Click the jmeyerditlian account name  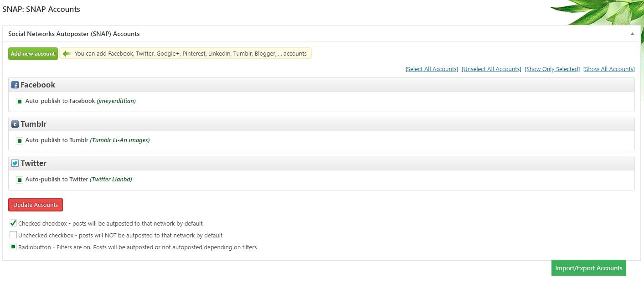(116, 101)
